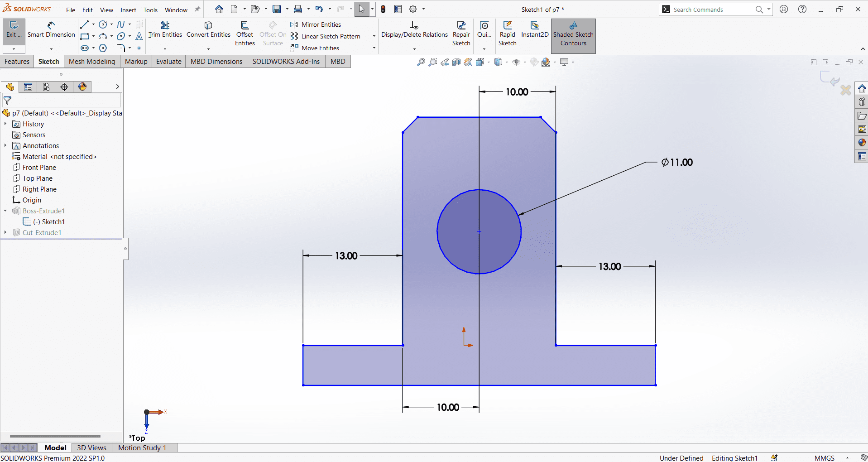Screen dimensions: 868x462
Task: Click the Exit Sketch button
Action: tap(14, 30)
